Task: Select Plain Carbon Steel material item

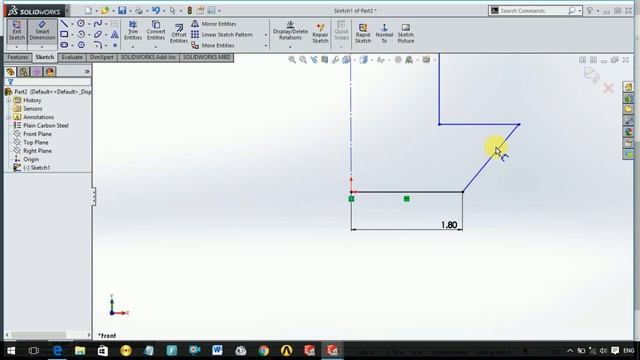Action: click(45, 126)
